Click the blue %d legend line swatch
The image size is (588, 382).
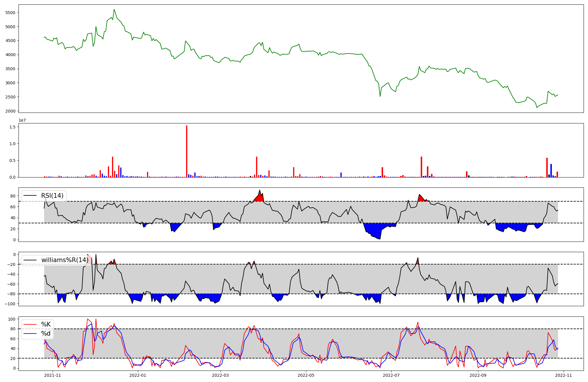tap(29, 334)
